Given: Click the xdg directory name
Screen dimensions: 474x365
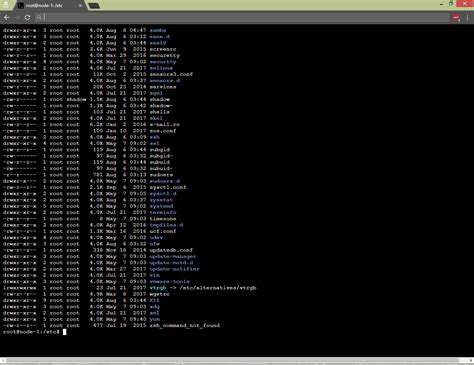Looking at the screenshot, I should point(154,307).
